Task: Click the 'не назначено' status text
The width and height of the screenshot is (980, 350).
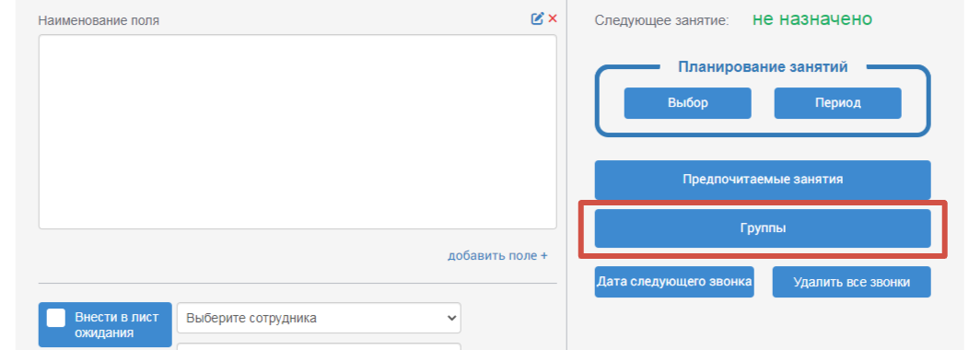Action: pos(811,19)
